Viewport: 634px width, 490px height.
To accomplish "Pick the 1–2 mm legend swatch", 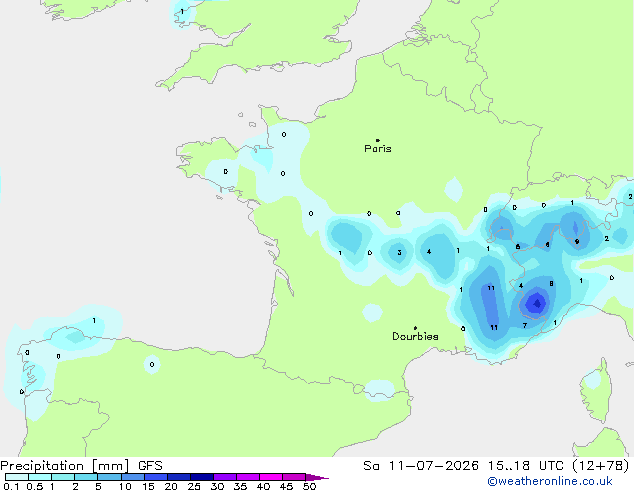I will 63,477.
